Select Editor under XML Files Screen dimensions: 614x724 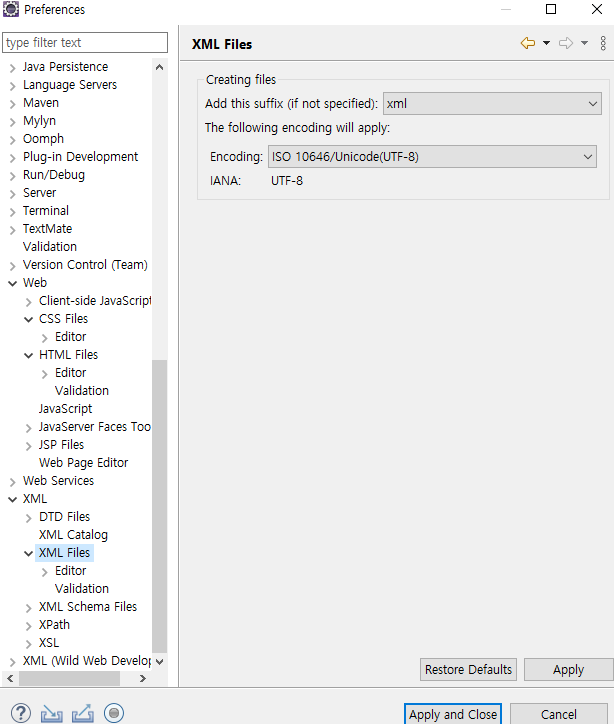click(71, 571)
